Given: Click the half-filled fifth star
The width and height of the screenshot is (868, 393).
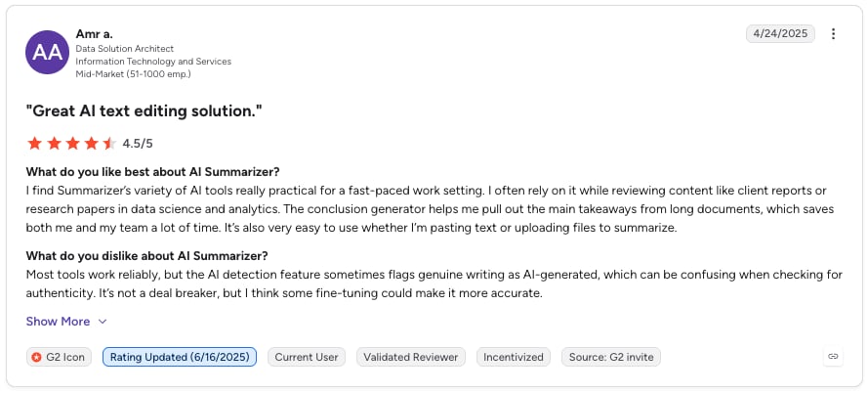Looking at the screenshot, I should point(109,144).
